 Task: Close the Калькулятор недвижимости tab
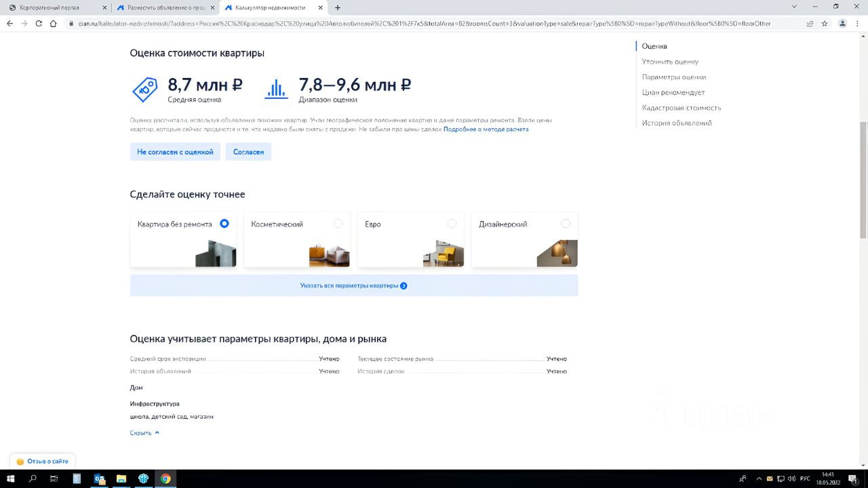321,7
